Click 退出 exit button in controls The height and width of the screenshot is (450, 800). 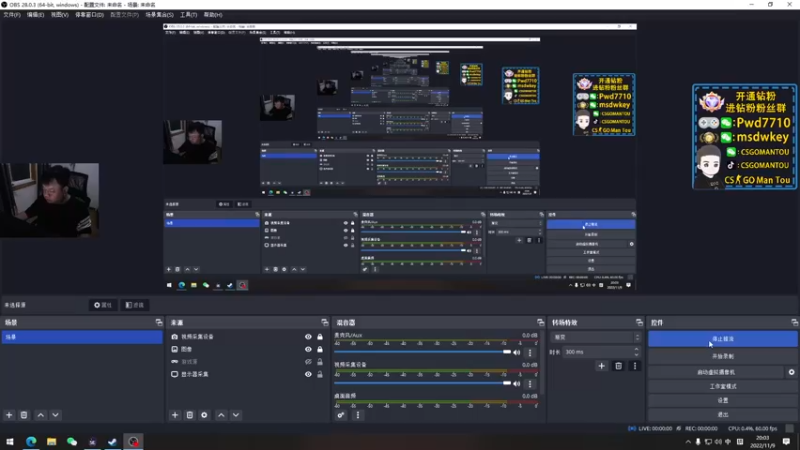coord(722,415)
